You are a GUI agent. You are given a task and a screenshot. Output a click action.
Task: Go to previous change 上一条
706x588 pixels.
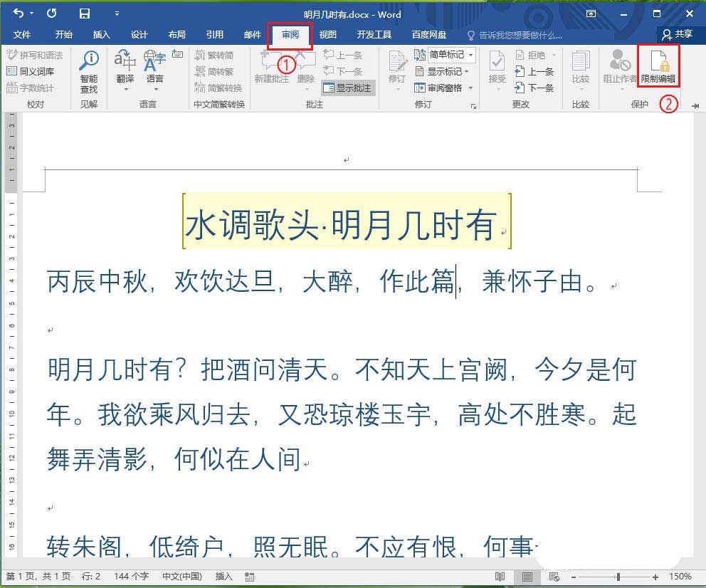tap(534, 71)
